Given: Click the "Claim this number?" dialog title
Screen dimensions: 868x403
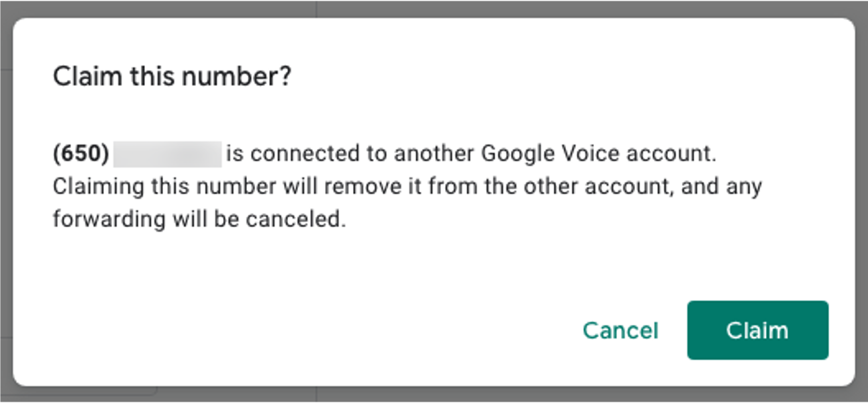Looking at the screenshot, I should [172, 77].
